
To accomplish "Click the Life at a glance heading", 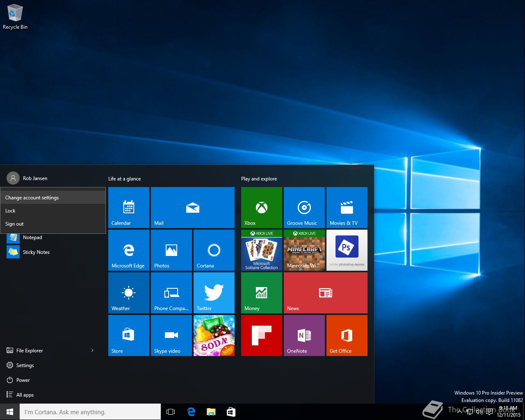I will point(124,179).
